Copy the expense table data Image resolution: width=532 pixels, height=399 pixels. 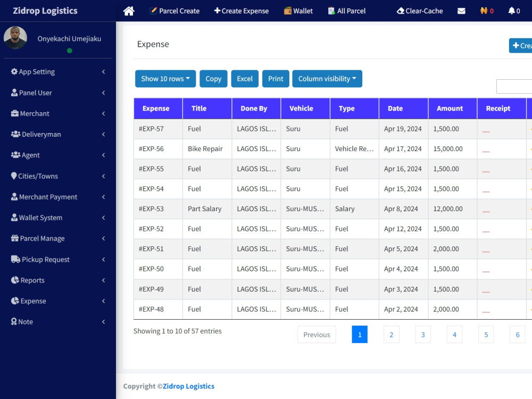(213, 79)
